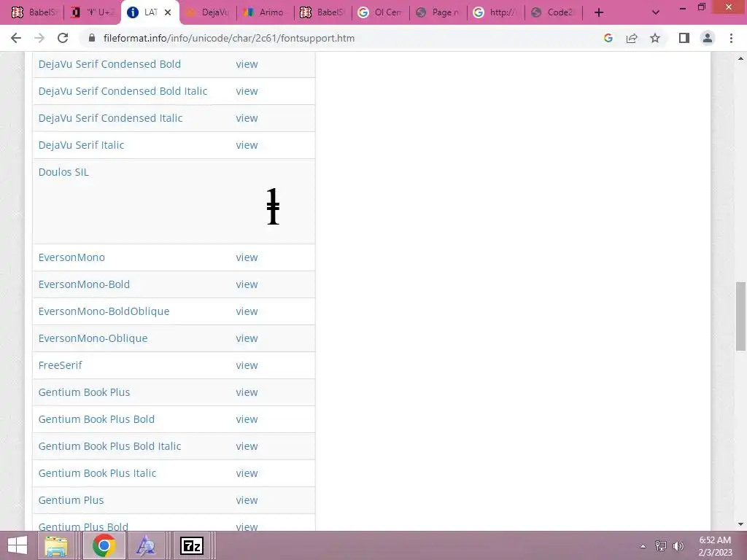The image size is (747, 560).
Task: View the Gentium Plus glyph
Action: 247,500
